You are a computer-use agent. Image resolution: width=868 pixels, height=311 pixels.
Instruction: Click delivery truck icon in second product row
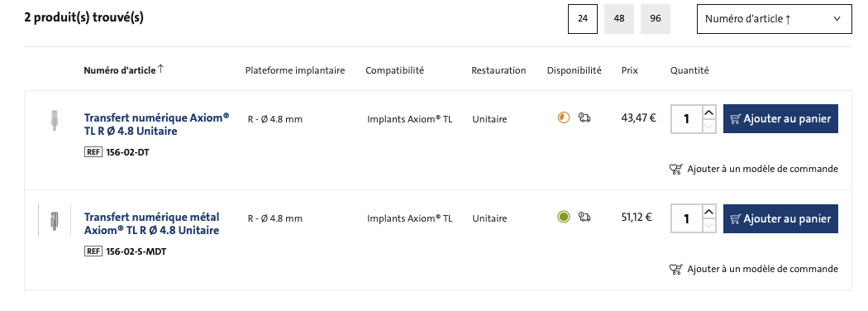coord(584,217)
